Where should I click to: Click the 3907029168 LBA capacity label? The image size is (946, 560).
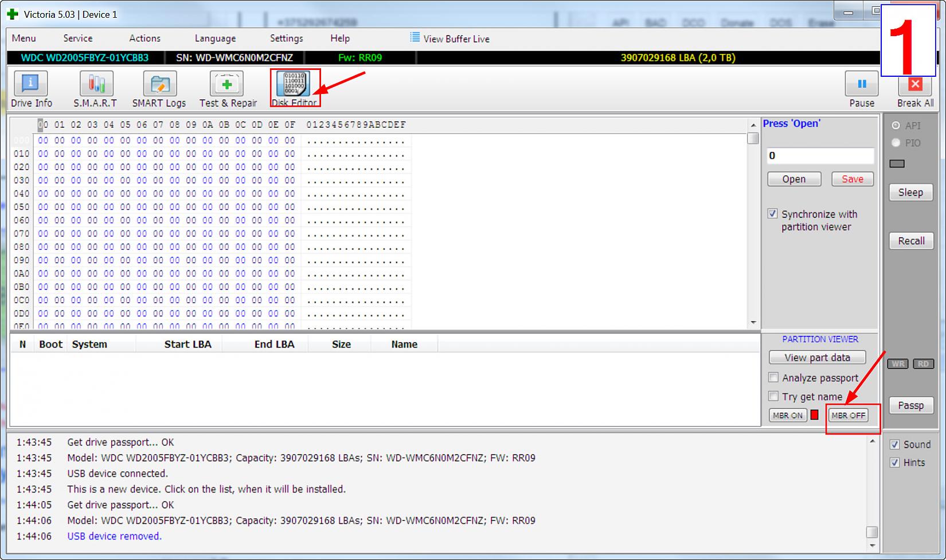pyautogui.click(x=678, y=57)
